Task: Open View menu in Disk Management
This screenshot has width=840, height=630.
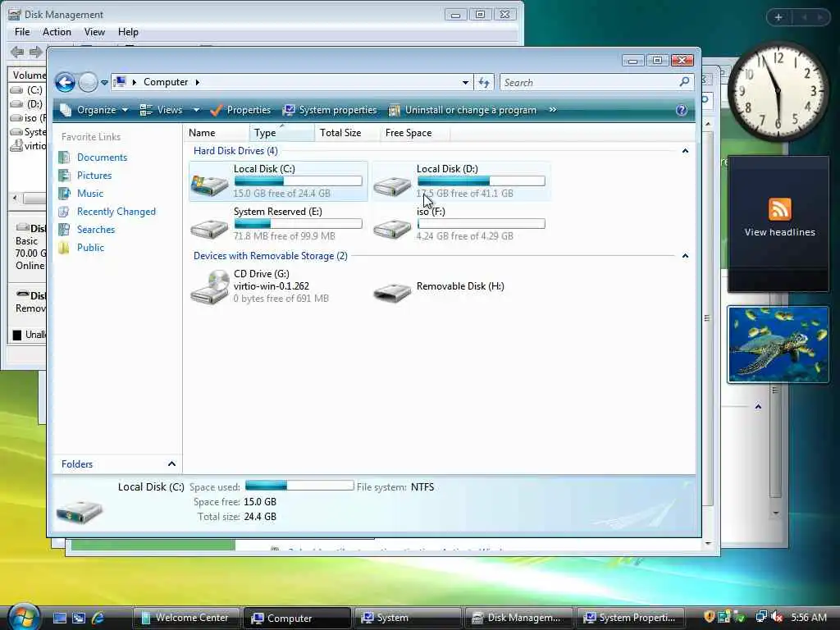Action: coord(94,32)
